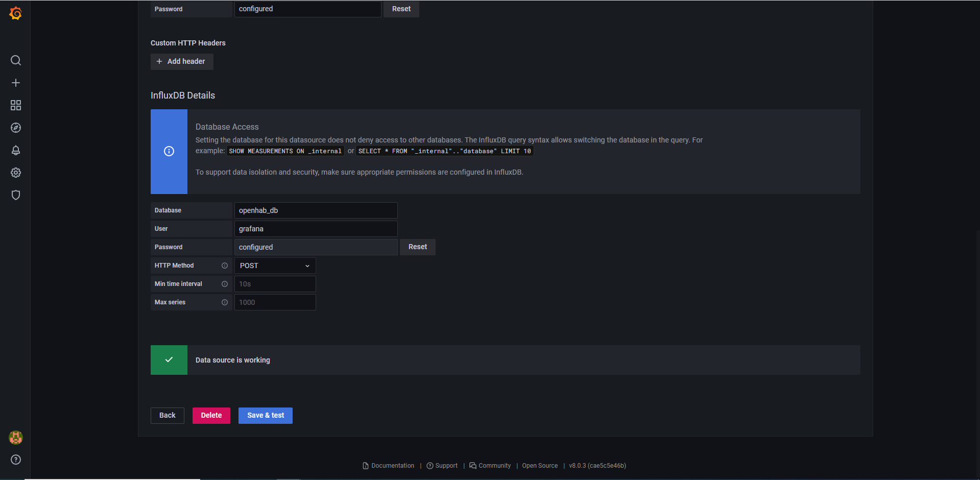980x480 pixels.
Task: Click Save & test button
Action: (266, 416)
